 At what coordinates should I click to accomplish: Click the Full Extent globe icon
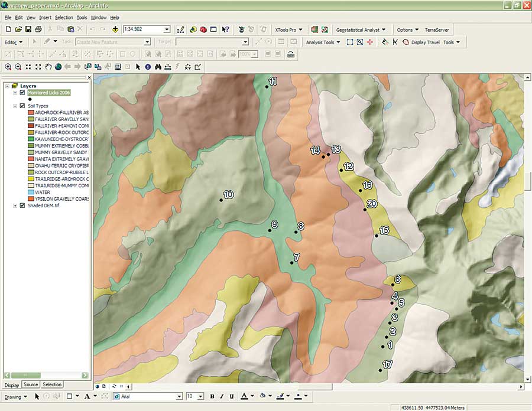point(59,67)
